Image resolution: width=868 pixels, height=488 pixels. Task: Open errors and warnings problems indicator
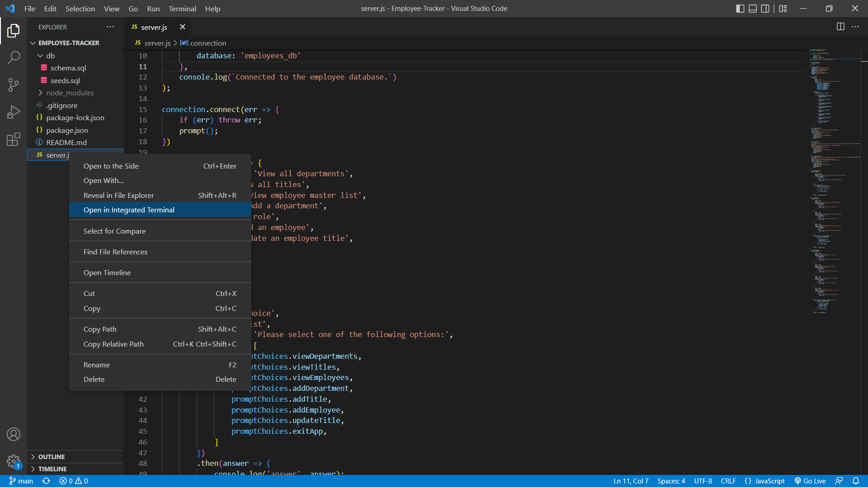(x=74, y=481)
